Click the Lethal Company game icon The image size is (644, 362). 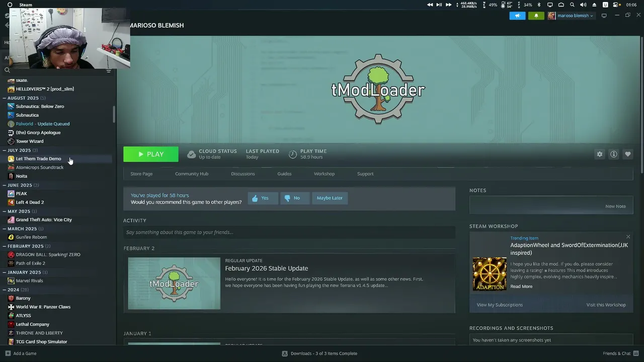pos(11,324)
